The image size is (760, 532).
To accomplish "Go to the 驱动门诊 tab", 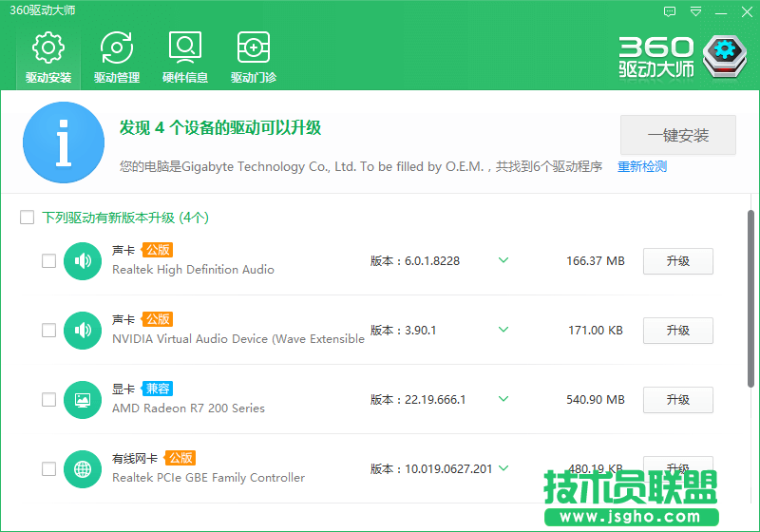I will coord(254,57).
